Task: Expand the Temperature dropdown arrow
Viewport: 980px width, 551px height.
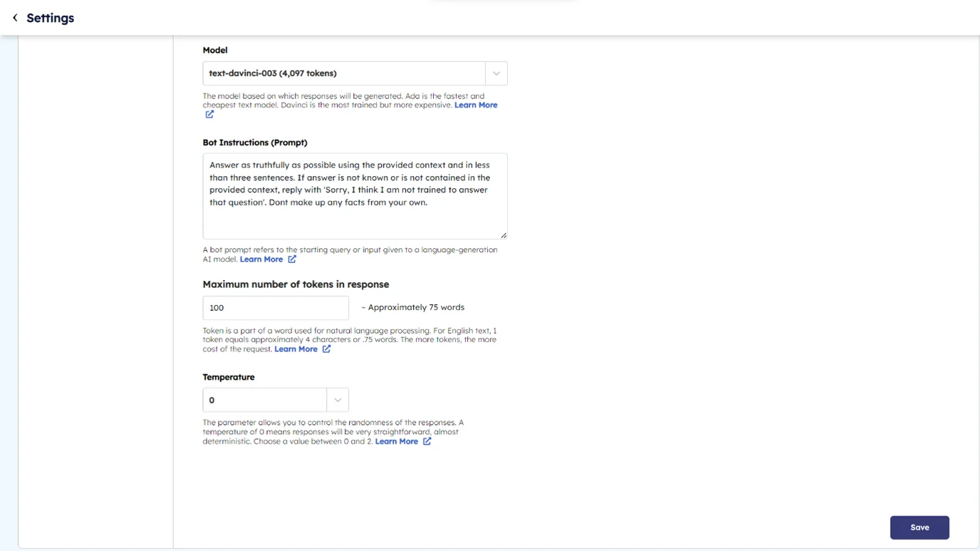Action: 338,400
